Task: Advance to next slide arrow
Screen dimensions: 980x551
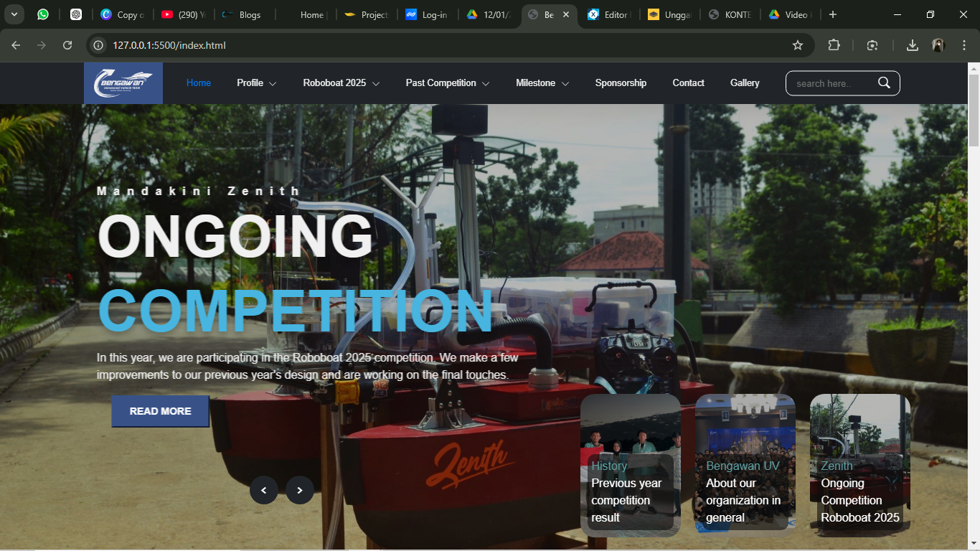Action: tap(299, 490)
